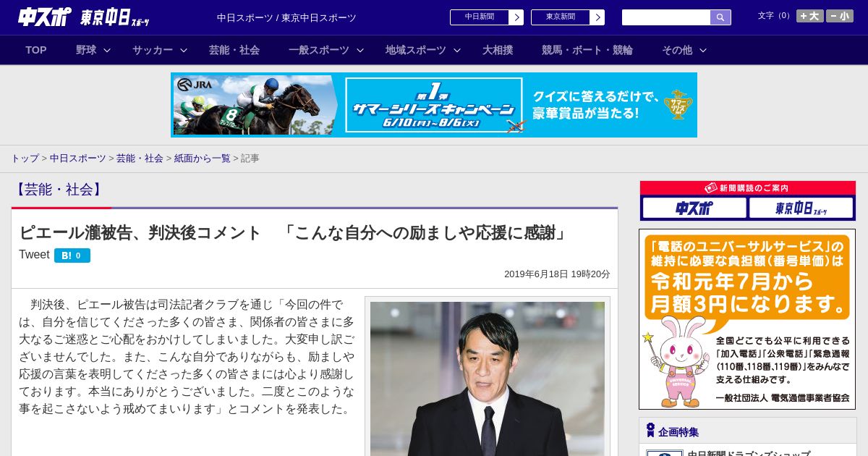Open 芸能・社会 navigation menu item
This screenshot has height=456, width=868.
pyautogui.click(x=234, y=50)
